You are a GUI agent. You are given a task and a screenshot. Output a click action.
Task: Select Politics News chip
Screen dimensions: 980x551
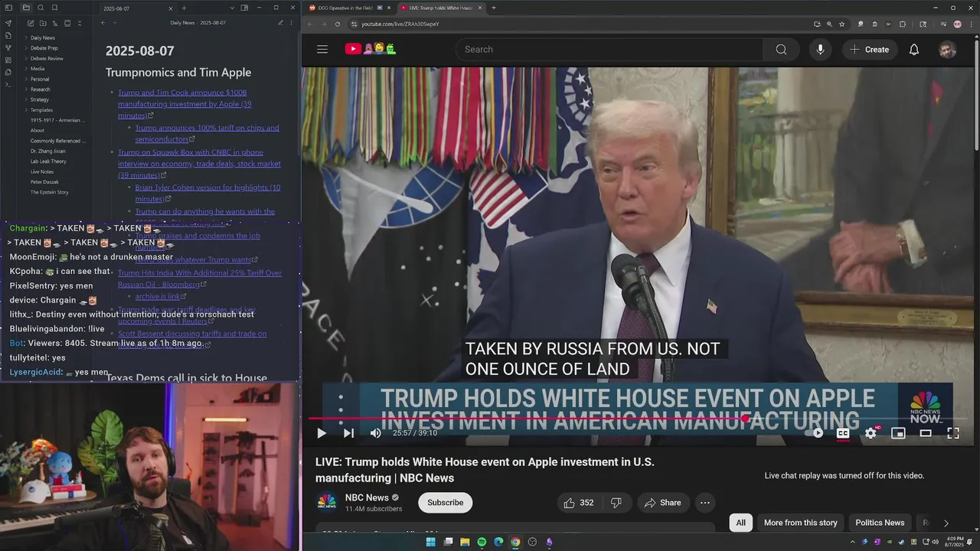click(880, 523)
